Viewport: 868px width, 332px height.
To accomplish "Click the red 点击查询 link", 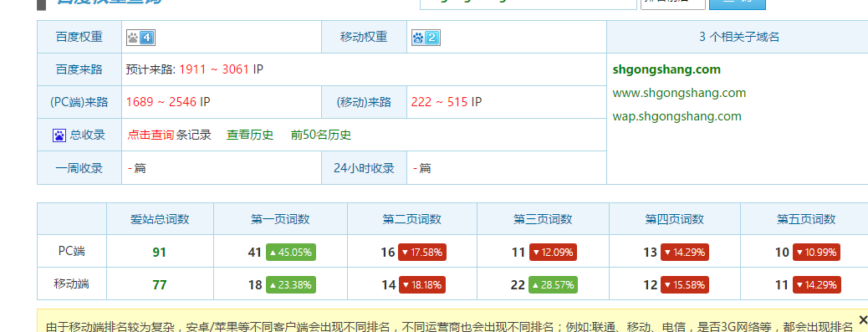I will (x=151, y=135).
